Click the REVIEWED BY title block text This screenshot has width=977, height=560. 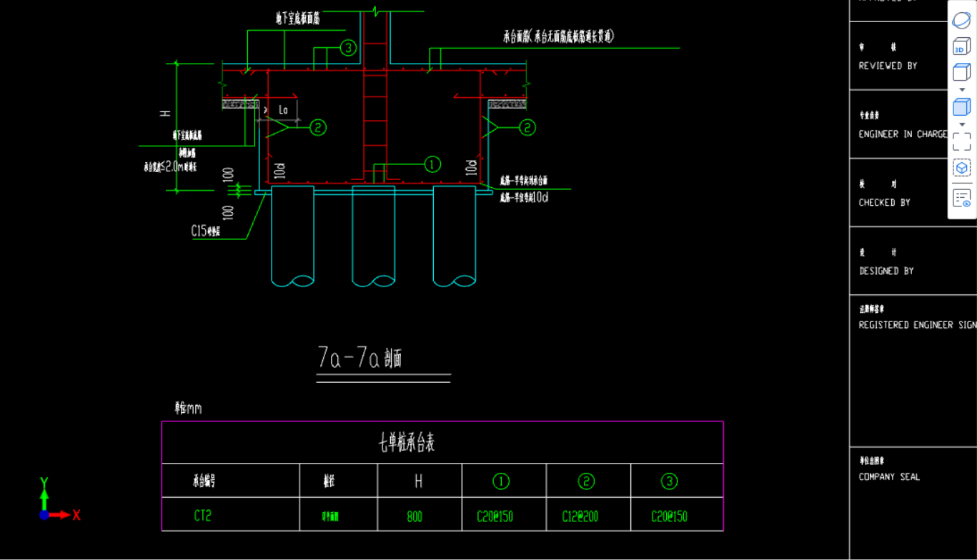click(888, 66)
